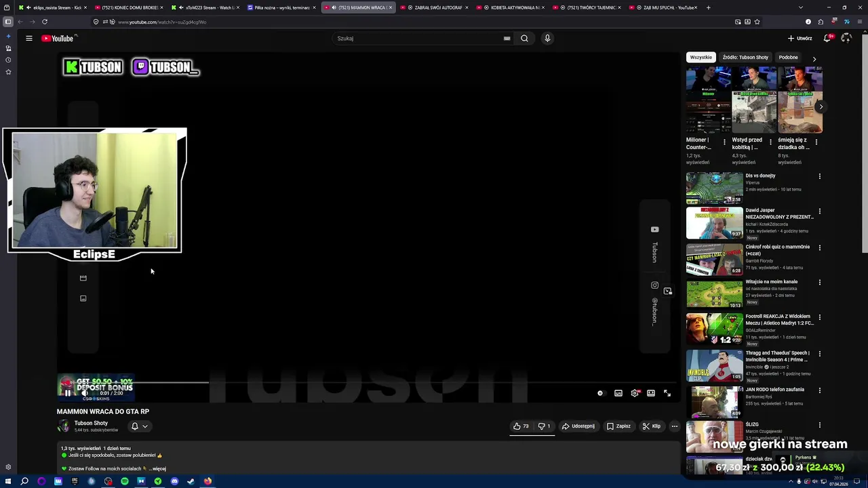The width and height of the screenshot is (868, 488).
Task: Toggle the browser sidebar panel button
Action: (8, 22)
